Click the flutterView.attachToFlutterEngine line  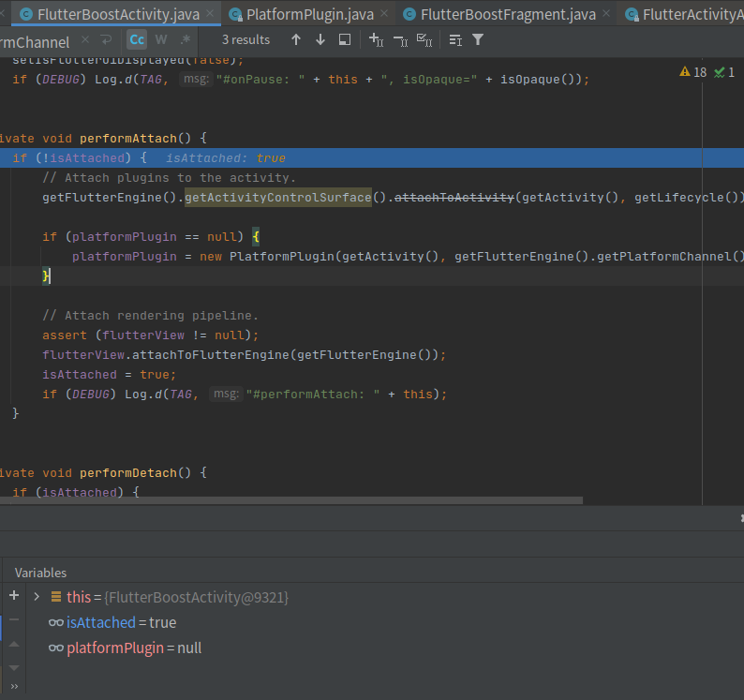pos(245,355)
